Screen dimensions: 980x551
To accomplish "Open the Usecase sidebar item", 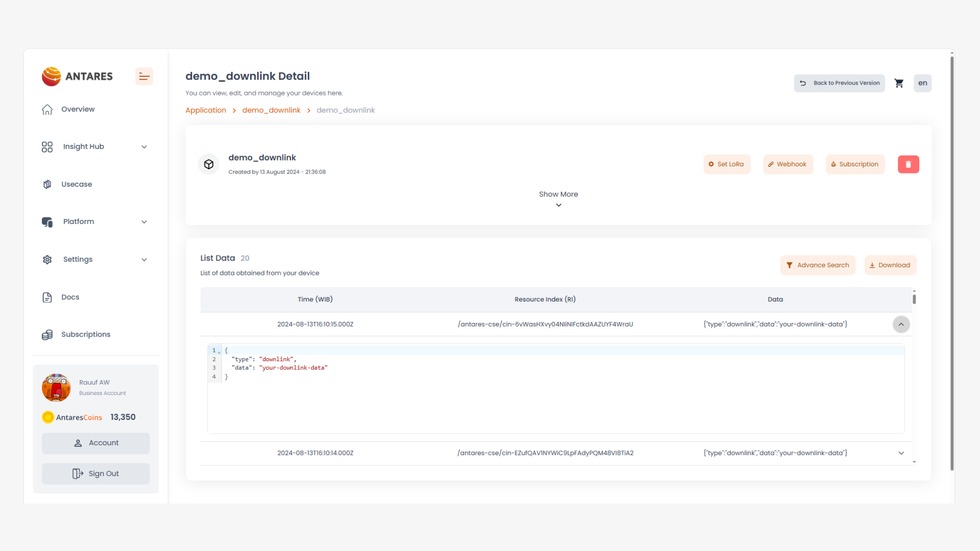I will [77, 184].
